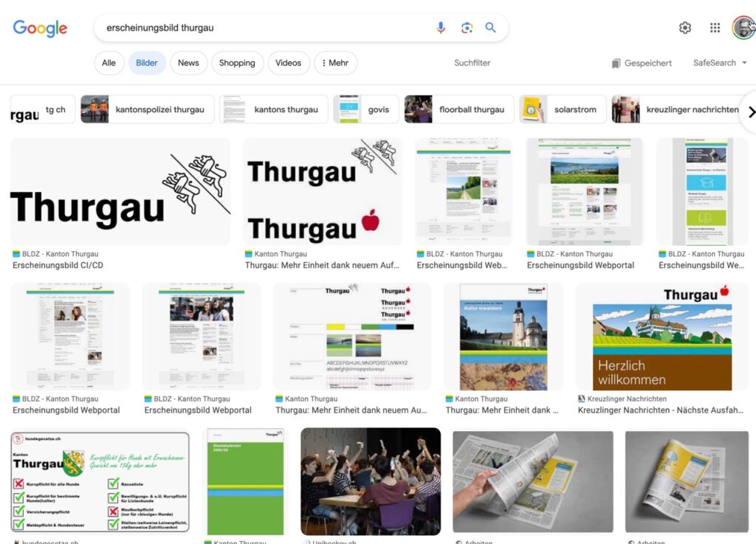This screenshot has height=544, width=756.
Task: Open the church brochure thumbnail
Action: (x=504, y=337)
